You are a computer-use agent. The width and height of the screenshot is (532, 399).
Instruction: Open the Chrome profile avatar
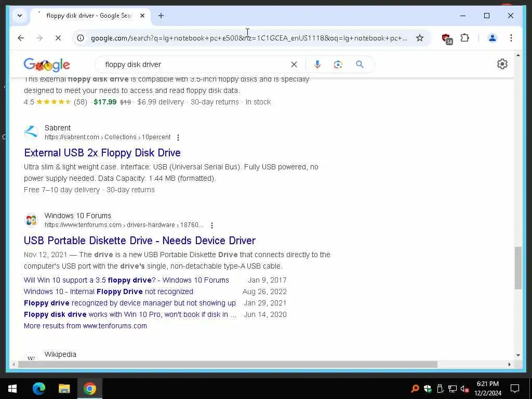coord(493,38)
